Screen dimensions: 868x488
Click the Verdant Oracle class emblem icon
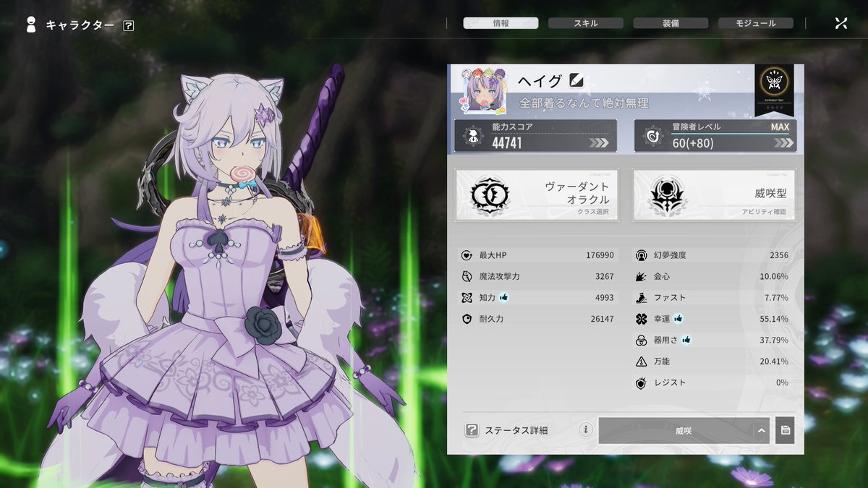(490, 195)
